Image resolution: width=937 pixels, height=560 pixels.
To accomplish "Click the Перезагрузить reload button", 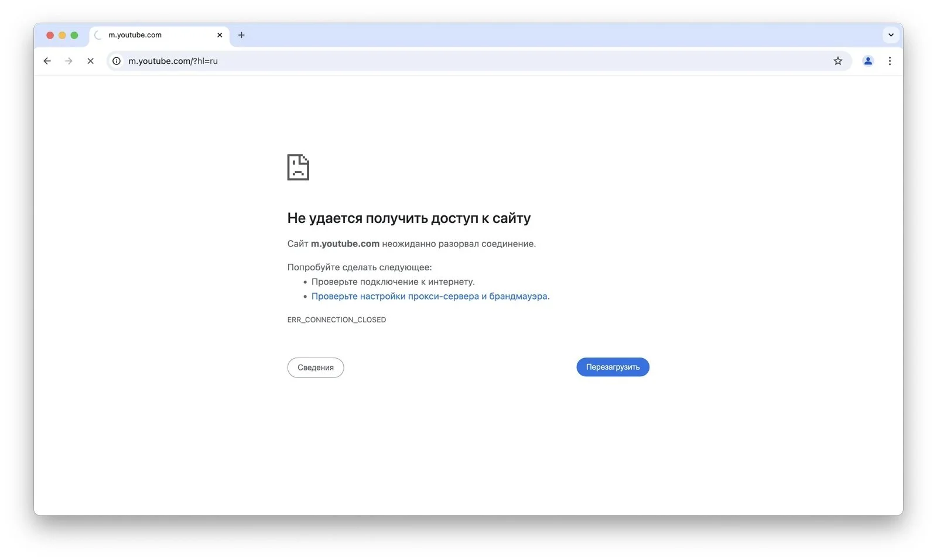I will 613,367.
